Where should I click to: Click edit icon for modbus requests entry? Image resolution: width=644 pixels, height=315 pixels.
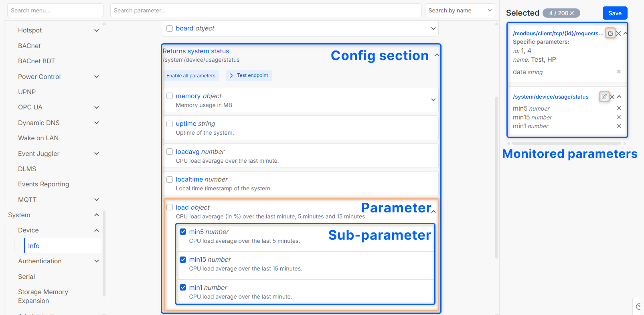tap(610, 33)
